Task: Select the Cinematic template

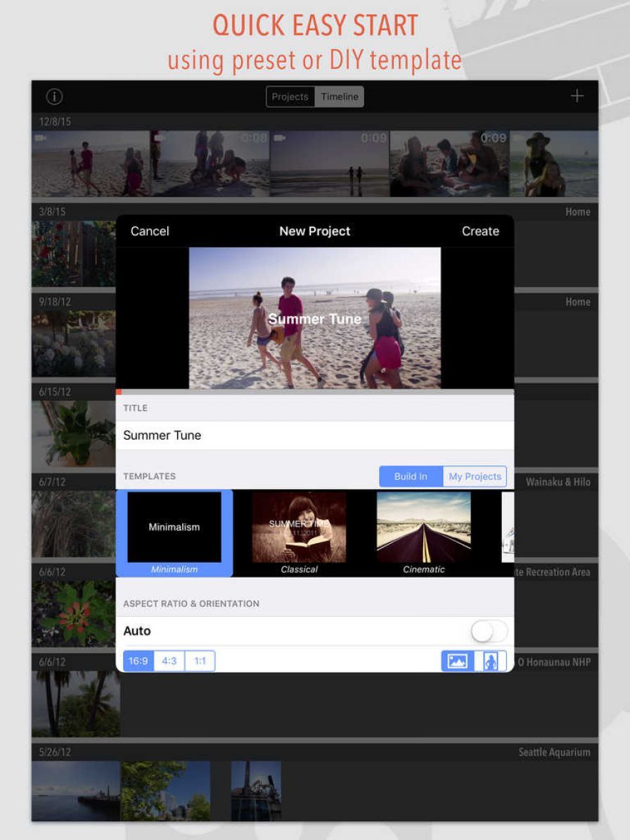Action: click(423, 533)
